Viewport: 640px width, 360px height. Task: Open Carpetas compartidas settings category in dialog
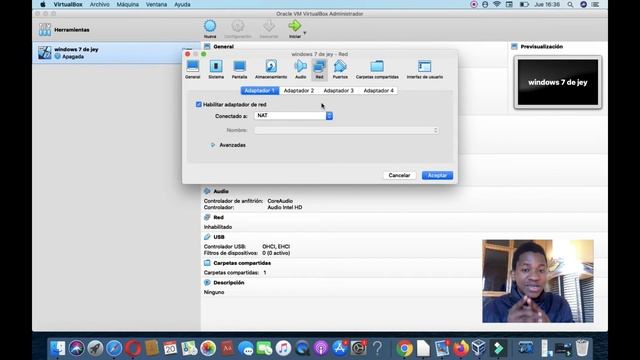[x=377, y=69]
